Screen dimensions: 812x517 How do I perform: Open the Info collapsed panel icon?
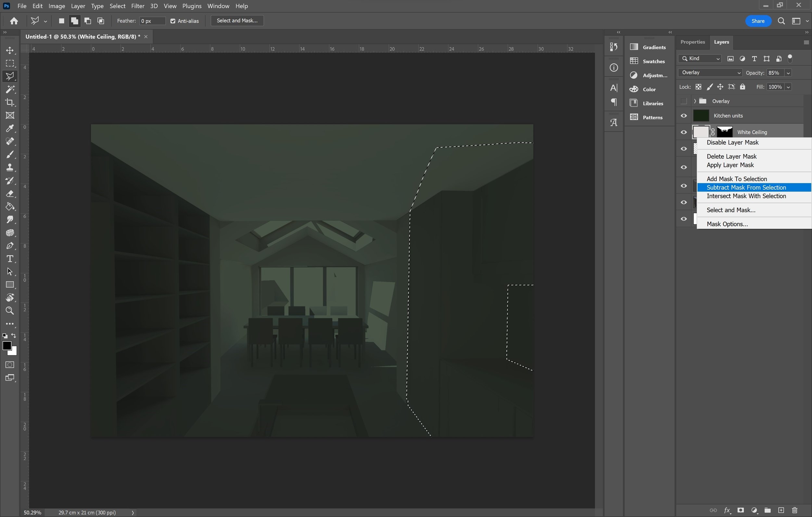pyautogui.click(x=614, y=68)
